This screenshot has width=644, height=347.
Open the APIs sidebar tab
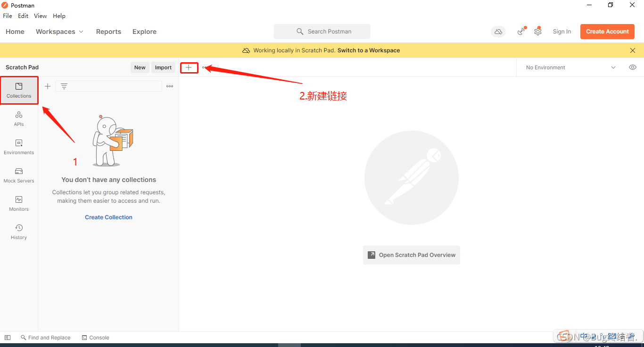[19, 118]
